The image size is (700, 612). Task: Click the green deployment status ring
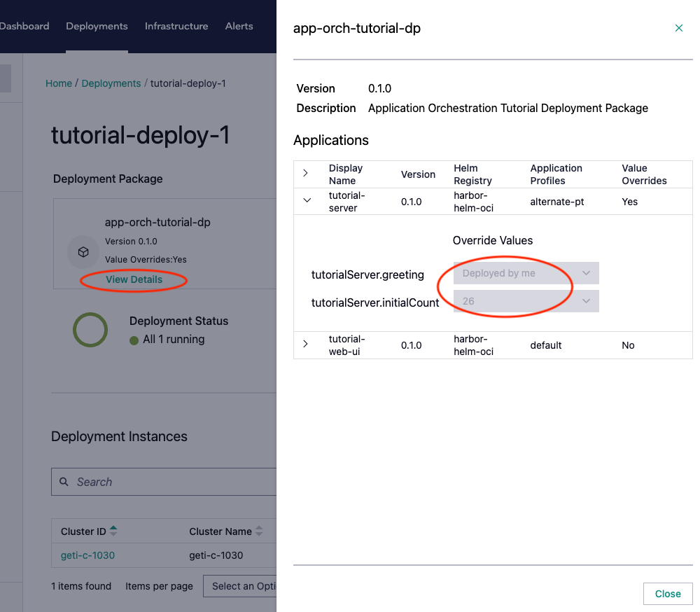click(90, 330)
